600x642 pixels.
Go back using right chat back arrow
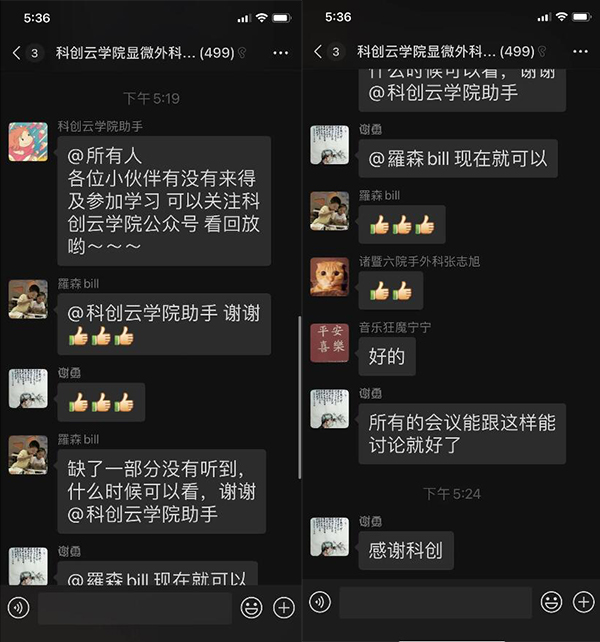tap(318, 52)
